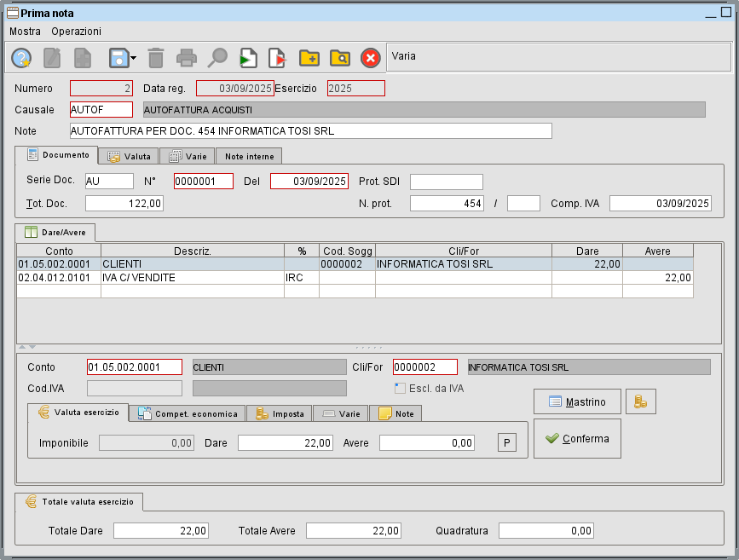The image size is (739, 560).
Task: Select the Valuta esercizio tab
Action: (78, 413)
